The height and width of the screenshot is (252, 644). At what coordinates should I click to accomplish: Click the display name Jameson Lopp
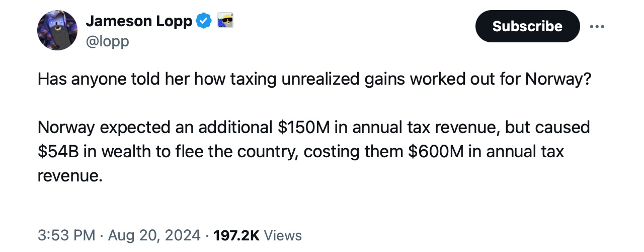[139, 21]
